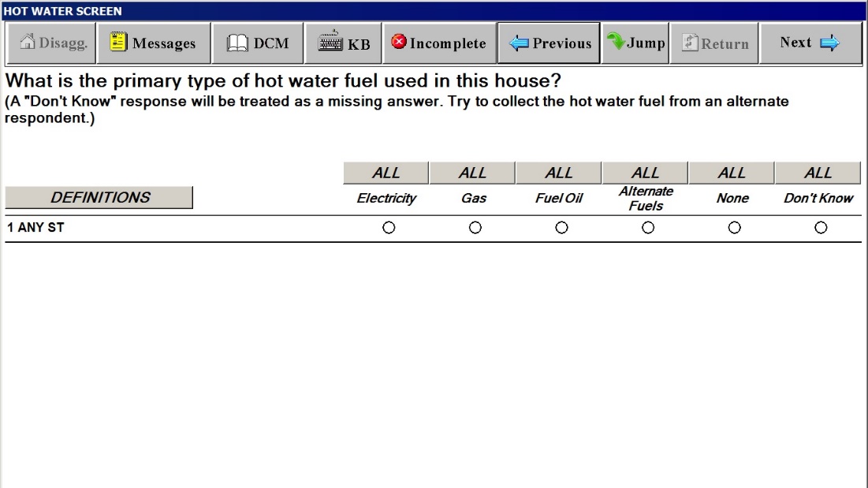Click the KB keyboard icon button
Screen dimensions: 868x488
point(343,43)
